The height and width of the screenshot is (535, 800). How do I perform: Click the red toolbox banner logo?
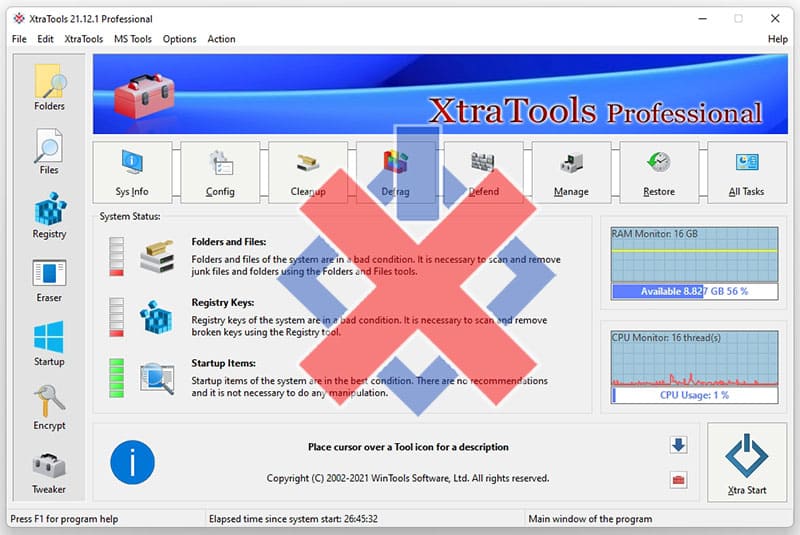tap(144, 95)
